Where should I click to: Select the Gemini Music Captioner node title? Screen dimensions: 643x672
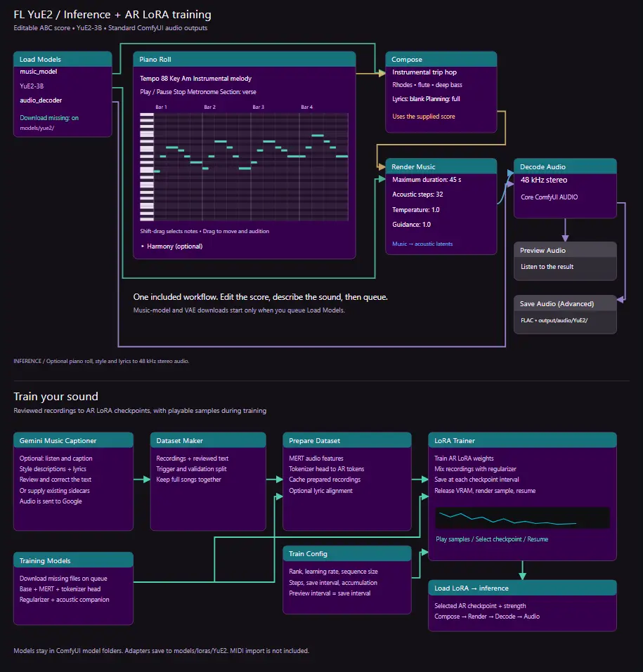58,440
